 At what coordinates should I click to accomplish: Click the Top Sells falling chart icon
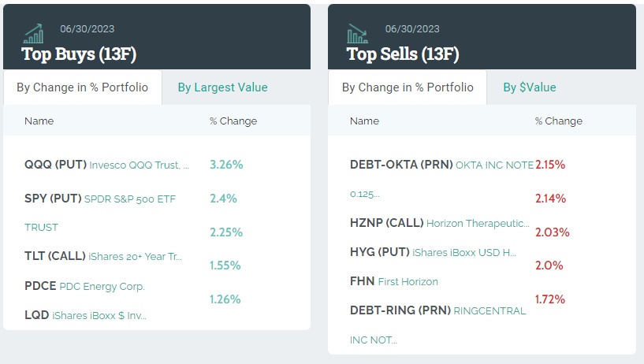point(358,34)
